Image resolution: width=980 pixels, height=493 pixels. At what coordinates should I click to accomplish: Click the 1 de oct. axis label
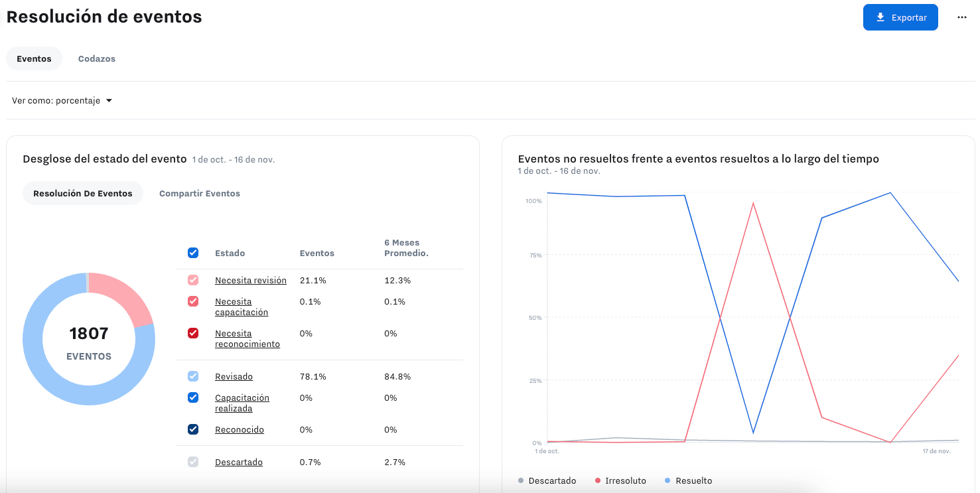(x=547, y=451)
